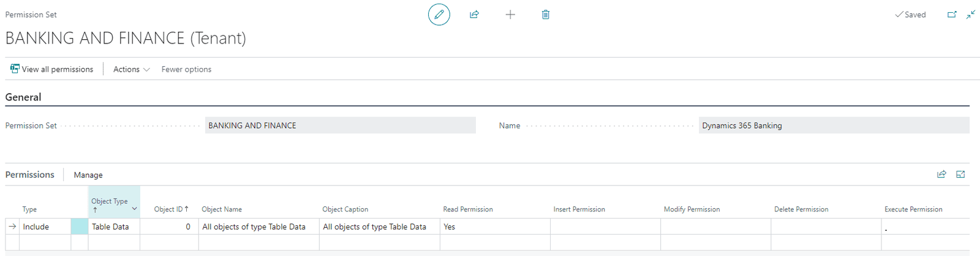The width and height of the screenshot is (980, 256).
Task: Expand the Permissions list to full view
Action: 960,175
